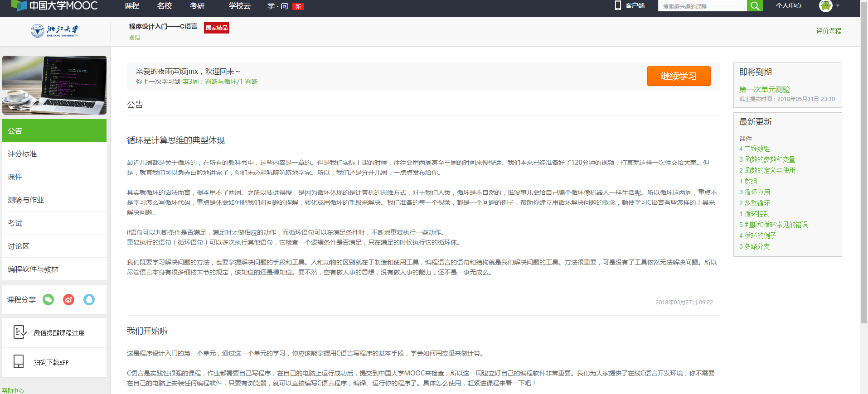
Task: Click the Zhejiang University logo
Action: (x=54, y=31)
